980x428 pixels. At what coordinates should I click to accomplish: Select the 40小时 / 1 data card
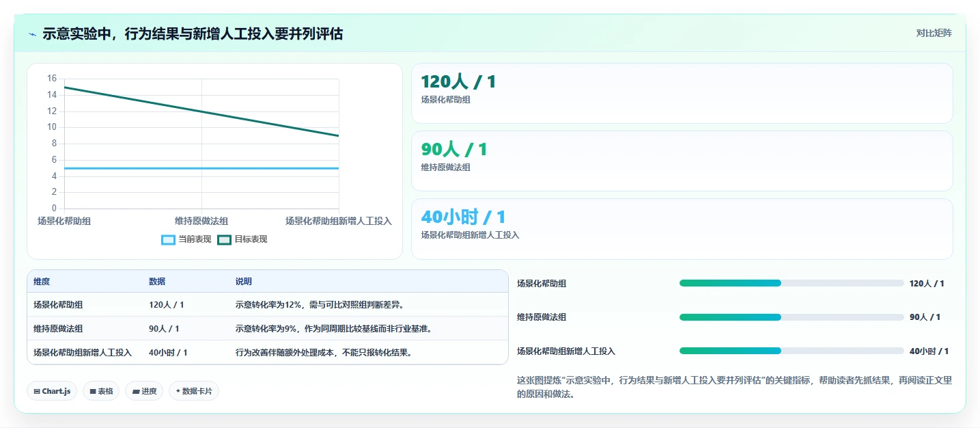682,229
